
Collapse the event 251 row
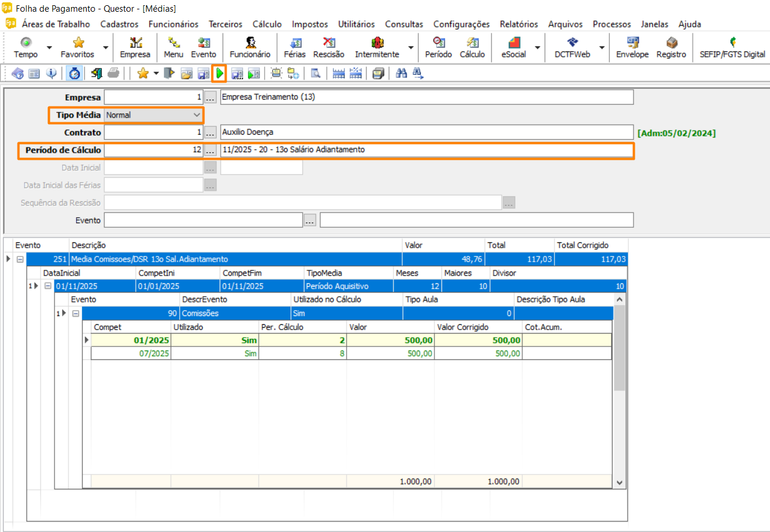point(20,259)
